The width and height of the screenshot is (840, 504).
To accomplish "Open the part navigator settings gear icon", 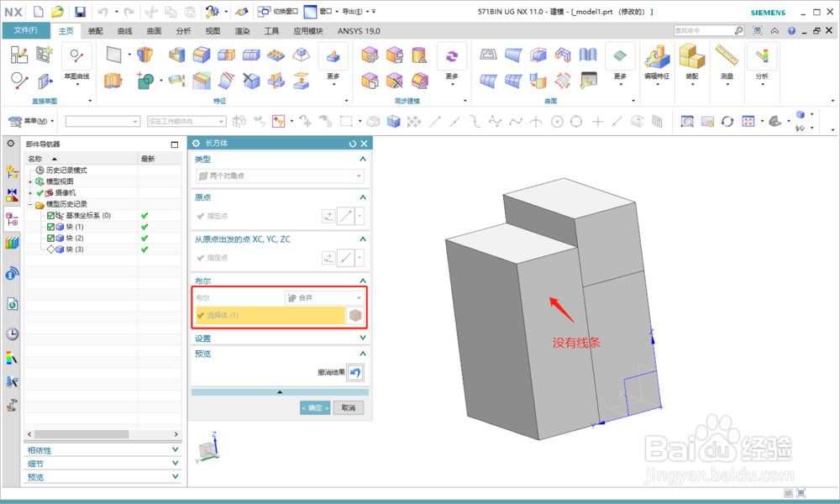I will tap(11, 144).
